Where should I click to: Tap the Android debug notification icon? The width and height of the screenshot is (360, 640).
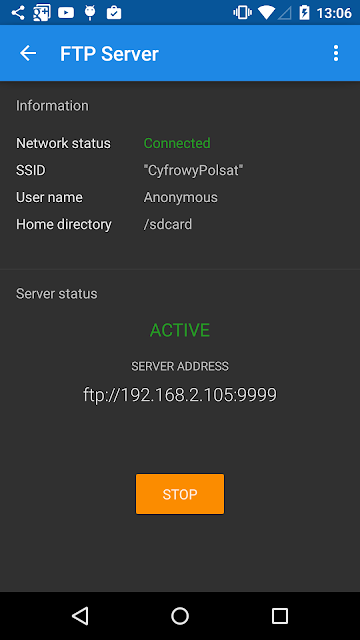pos(90,13)
